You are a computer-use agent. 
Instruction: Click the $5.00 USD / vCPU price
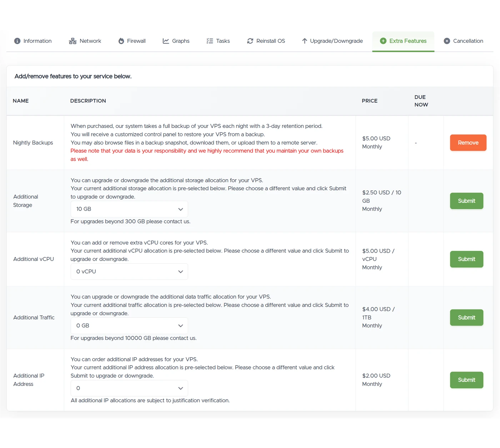378,259
